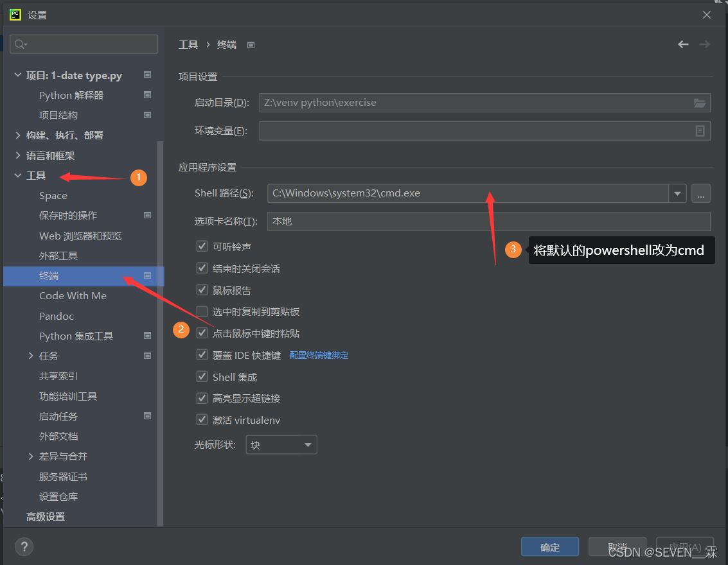
Task: Select Code With Me settings page
Action: pos(73,295)
